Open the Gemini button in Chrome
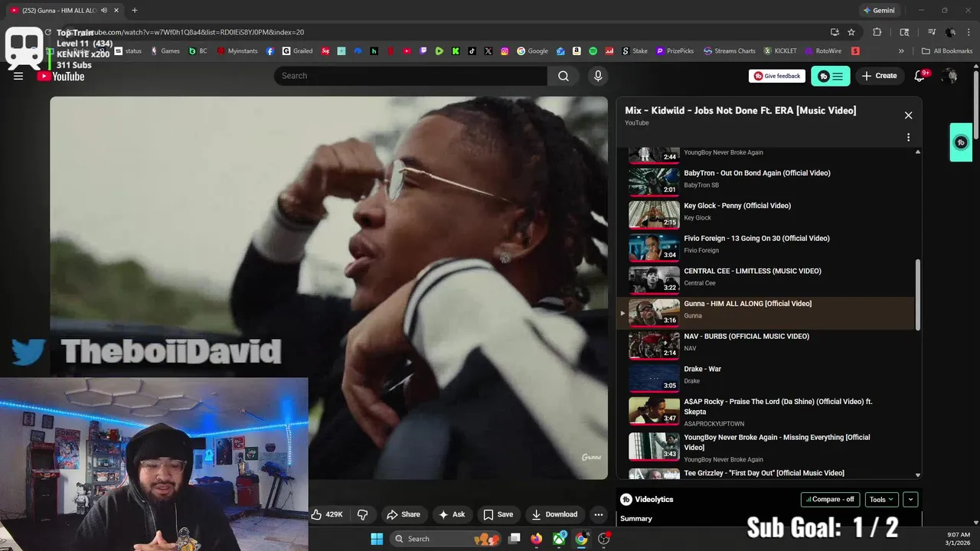The width and height of the screenshot is (980, 551). click(x=878, y=11)
